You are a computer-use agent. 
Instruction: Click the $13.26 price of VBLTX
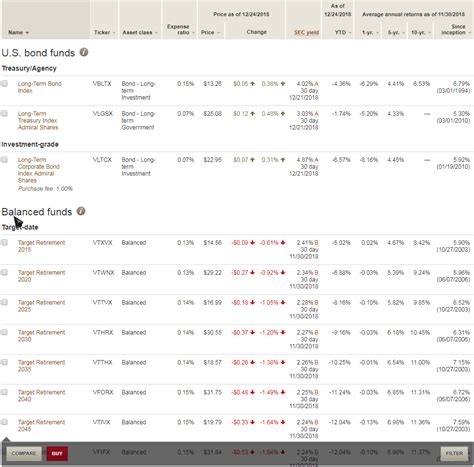212,83
